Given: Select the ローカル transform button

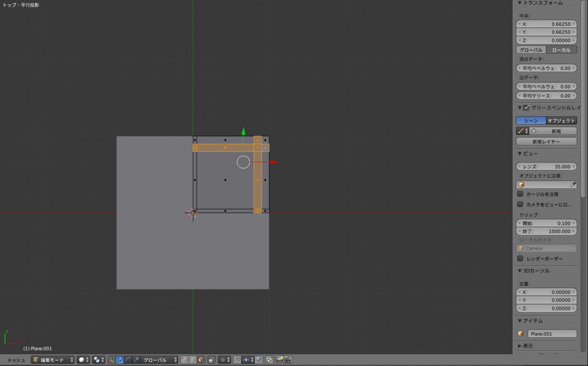Looking at the screenshot, I should pos(562,50).
